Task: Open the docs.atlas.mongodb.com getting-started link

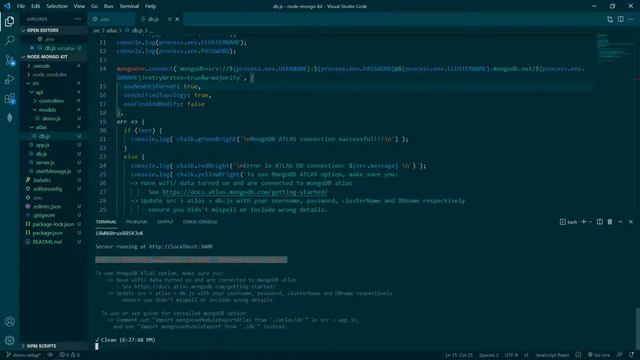Action: coord(244,192)
